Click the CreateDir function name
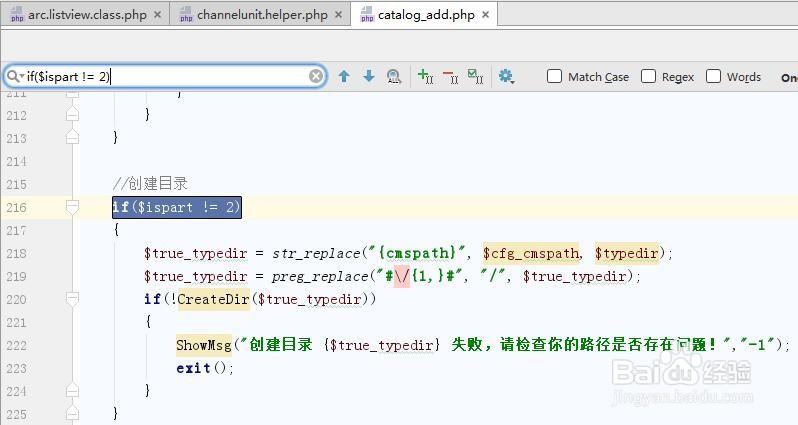The image size is (798, 425). (x=213, y=299)
